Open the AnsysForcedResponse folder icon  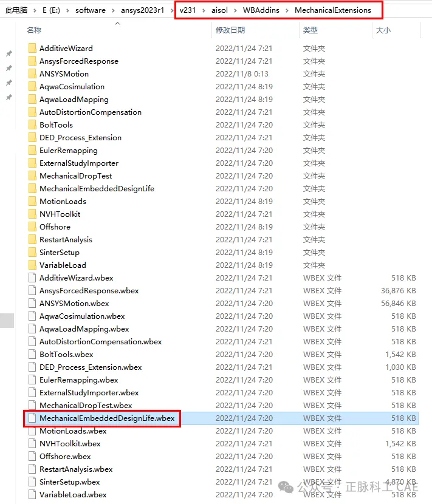pyautogui.click(x=32, y=61)
